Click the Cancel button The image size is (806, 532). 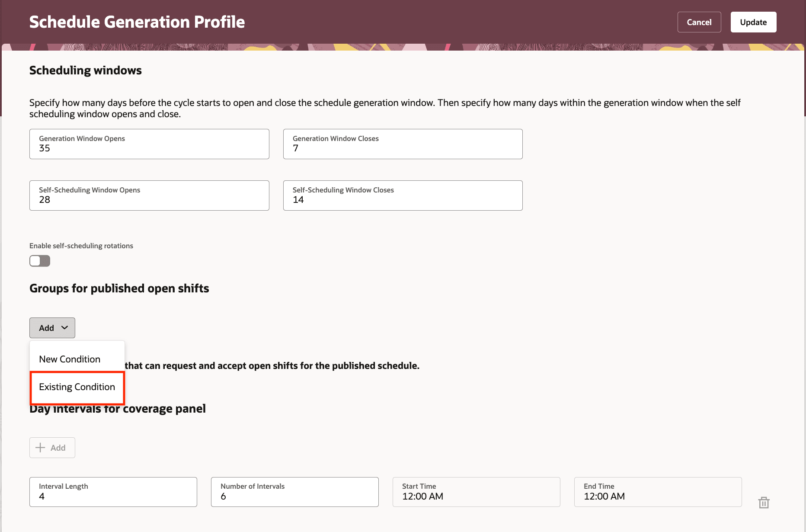tap(699, 22)
